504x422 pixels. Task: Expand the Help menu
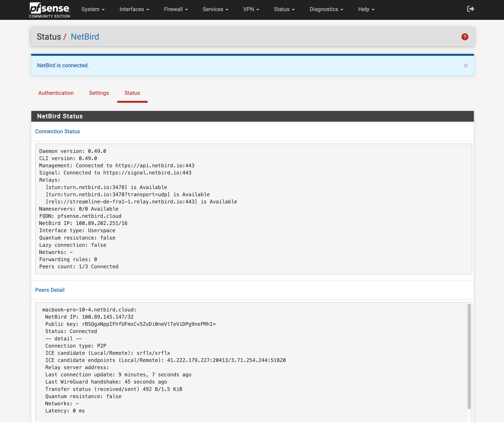(x=366, y=9)
